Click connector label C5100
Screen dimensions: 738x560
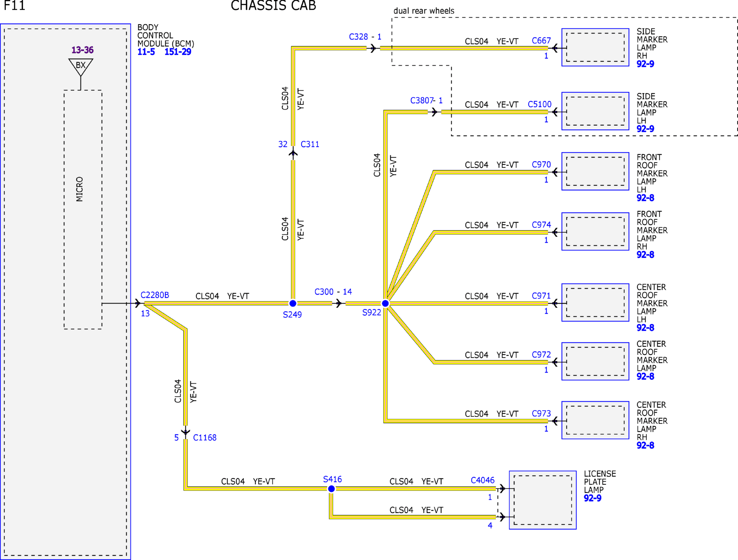tap(539, 104)
